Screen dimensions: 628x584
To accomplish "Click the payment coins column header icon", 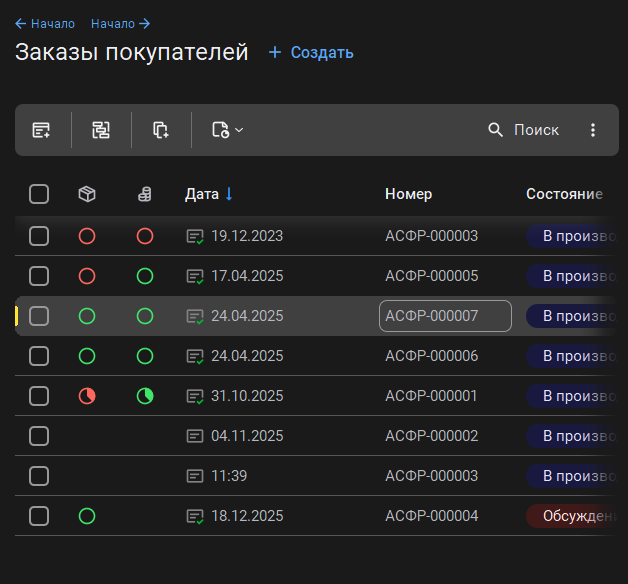I will click(x=145, y=194).
